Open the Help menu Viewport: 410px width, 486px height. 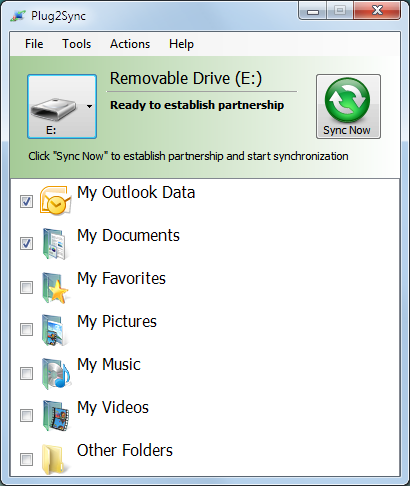point(181,44)
